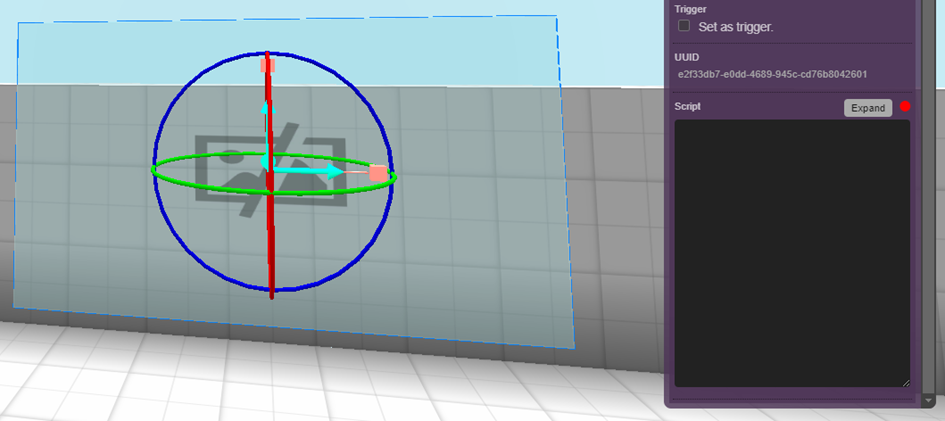Click the UUID section label
Image resolution: width=945 pixels, height=421 pixels.
coord(686,58)
